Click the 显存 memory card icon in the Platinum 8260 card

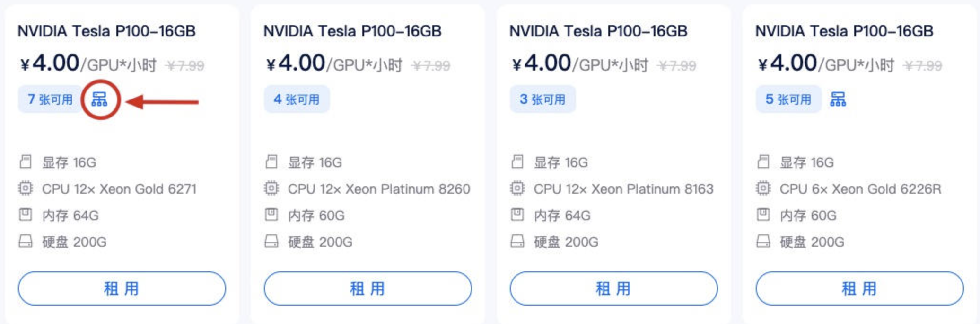[271, 162]
